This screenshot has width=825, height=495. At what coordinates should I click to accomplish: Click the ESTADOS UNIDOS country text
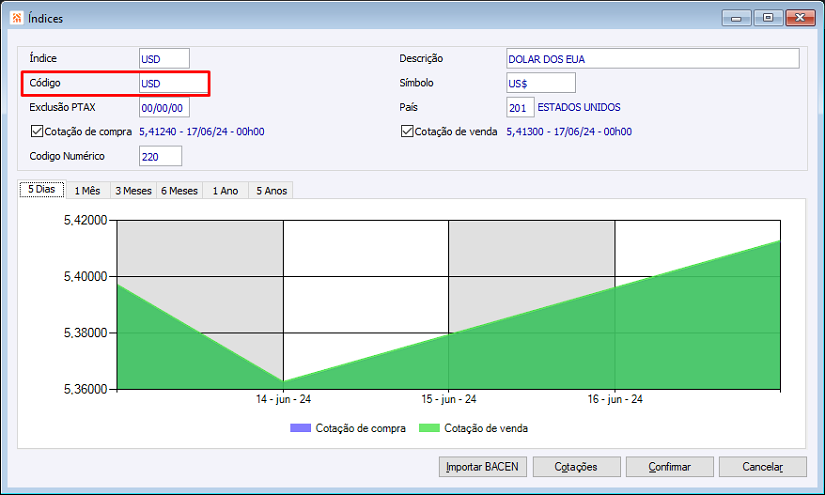pyautogui.click(x=579, y=107)
